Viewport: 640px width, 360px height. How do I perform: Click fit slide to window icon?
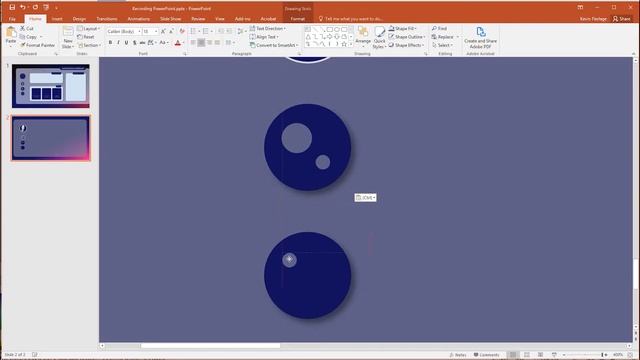[631, 355]
